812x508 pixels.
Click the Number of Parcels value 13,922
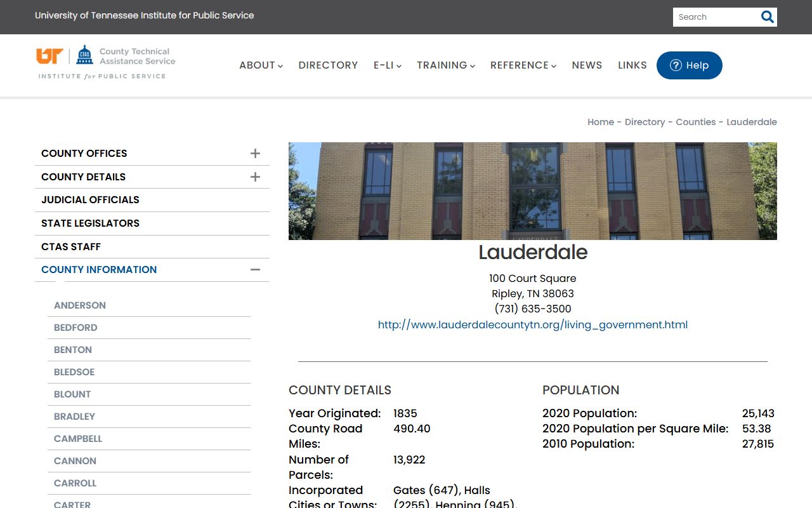coord(409,459)
